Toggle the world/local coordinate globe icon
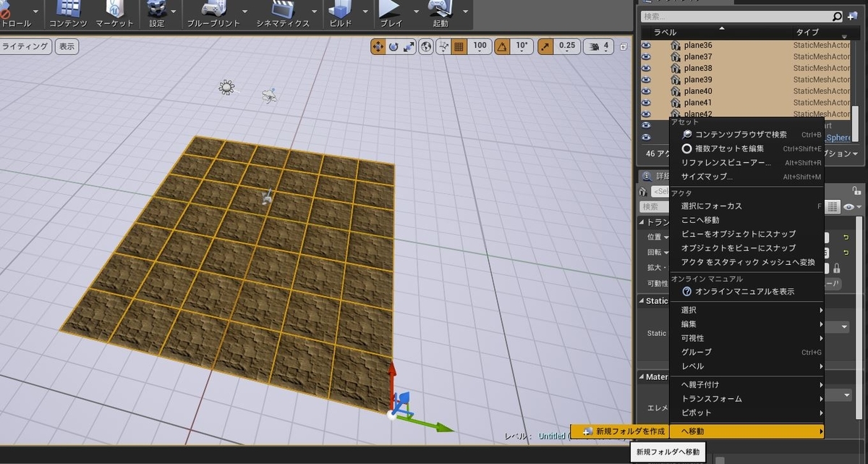This screenshot has height=464, width=868. tap(426, 46)
